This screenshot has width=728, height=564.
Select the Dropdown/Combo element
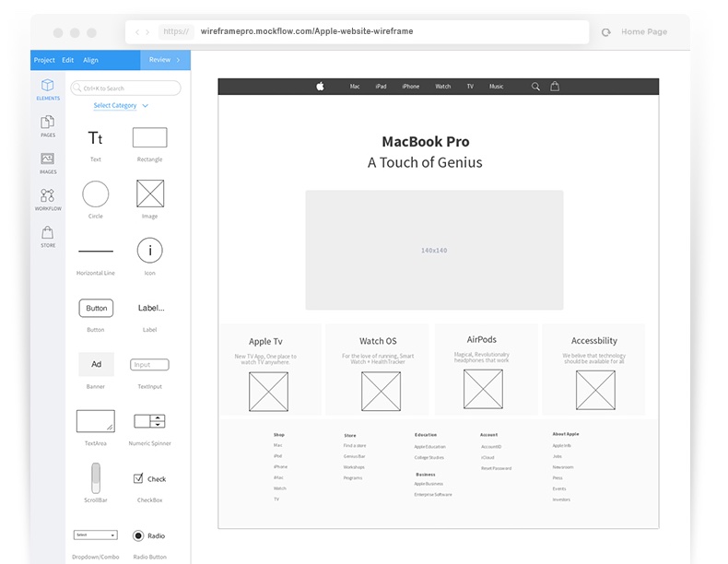[96, 535]
